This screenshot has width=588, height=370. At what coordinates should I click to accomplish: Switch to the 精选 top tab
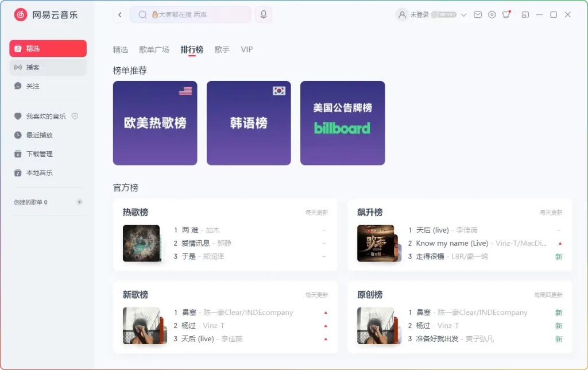pyautogui.click(x=121, y=49)
